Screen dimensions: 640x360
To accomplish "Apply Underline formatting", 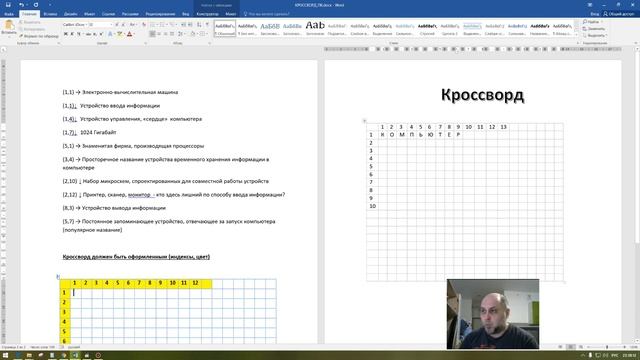I will 79,34.
